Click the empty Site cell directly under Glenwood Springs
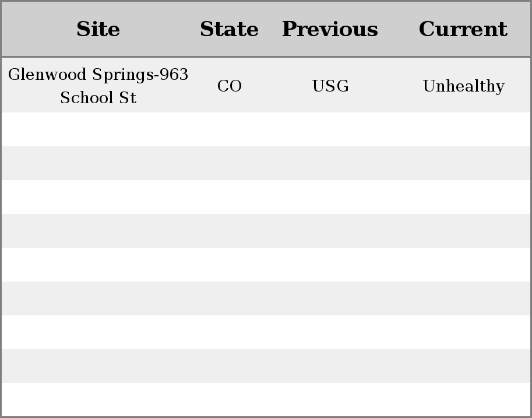 pyautogui.click(x=98, y=129)
